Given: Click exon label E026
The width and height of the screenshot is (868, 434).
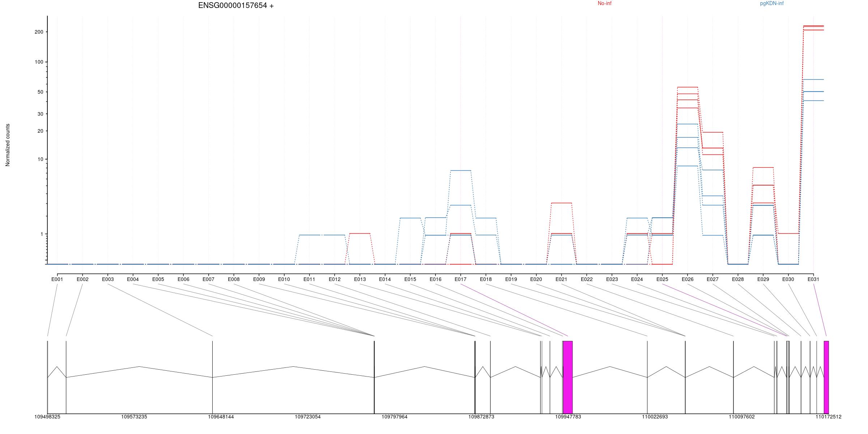Looking at the screenshot, I should tap(688, 279).
